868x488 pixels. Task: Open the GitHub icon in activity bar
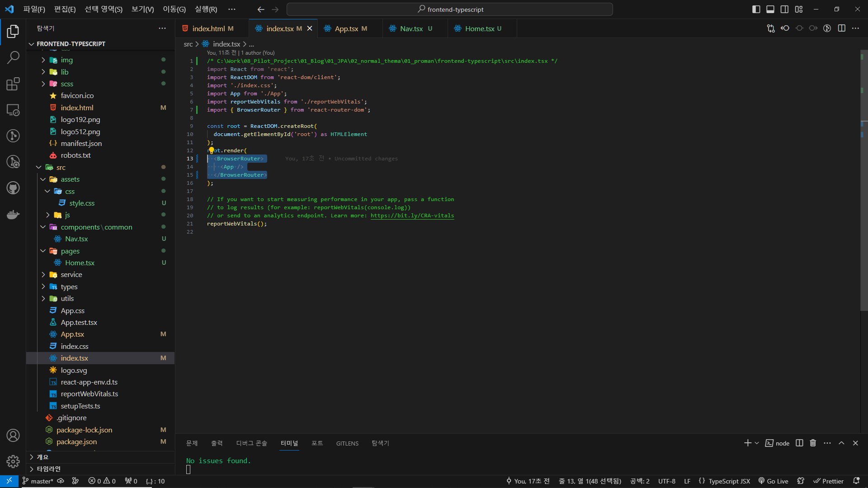coord(13,188)
